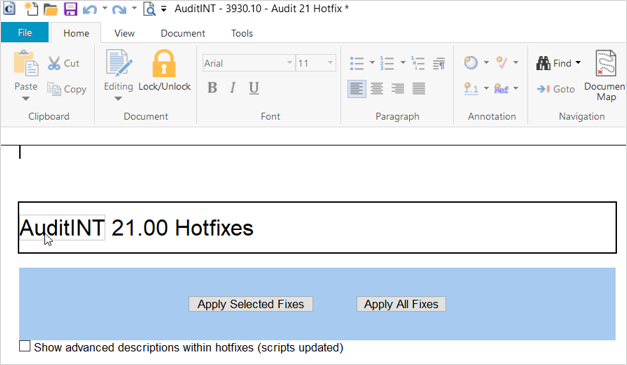This screenshot has height=365, width=627.
Task: Click the Apply Selected Fixes button
Action: pyautogui.click(x=251, y=304)
